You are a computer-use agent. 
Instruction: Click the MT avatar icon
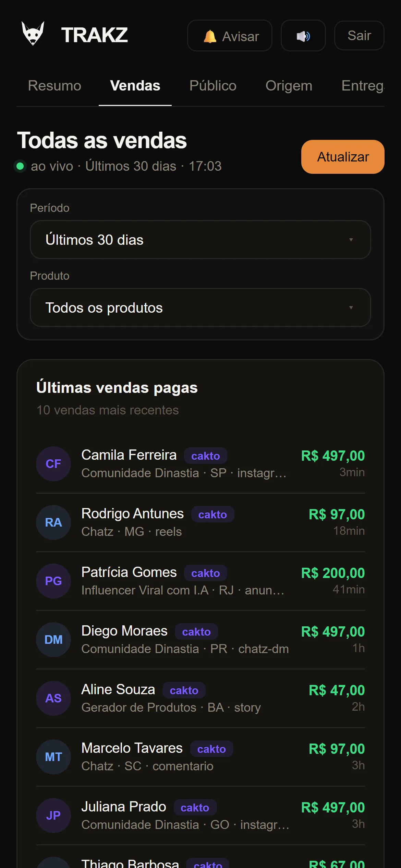click(53, 757)
